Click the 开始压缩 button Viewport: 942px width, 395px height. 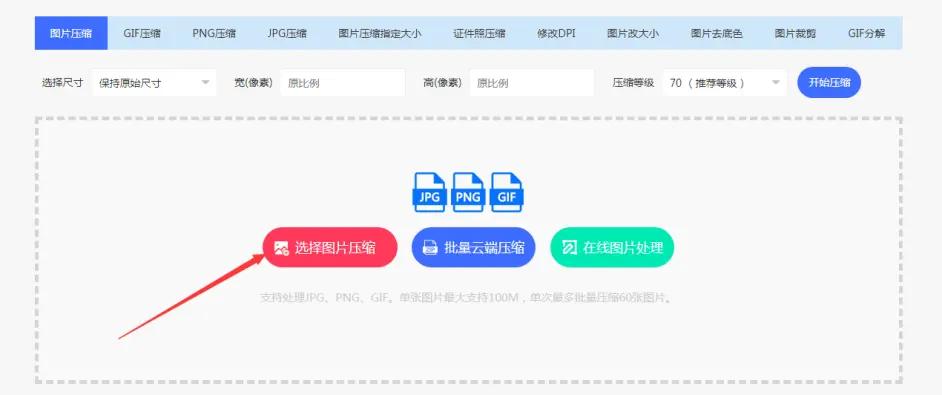click(x=829, y=82)
